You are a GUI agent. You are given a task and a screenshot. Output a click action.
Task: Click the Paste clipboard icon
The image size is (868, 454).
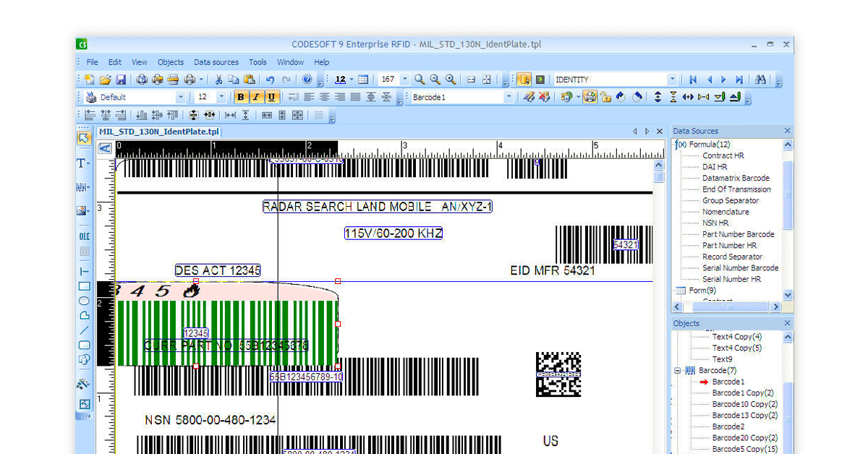tap(250, 80)
